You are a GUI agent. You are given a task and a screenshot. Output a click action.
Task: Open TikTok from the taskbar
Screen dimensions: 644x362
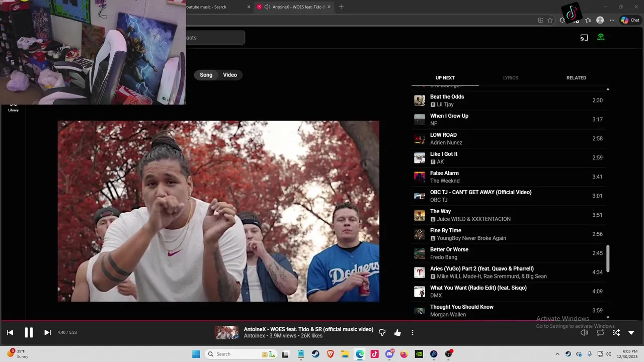click(374, 354)
